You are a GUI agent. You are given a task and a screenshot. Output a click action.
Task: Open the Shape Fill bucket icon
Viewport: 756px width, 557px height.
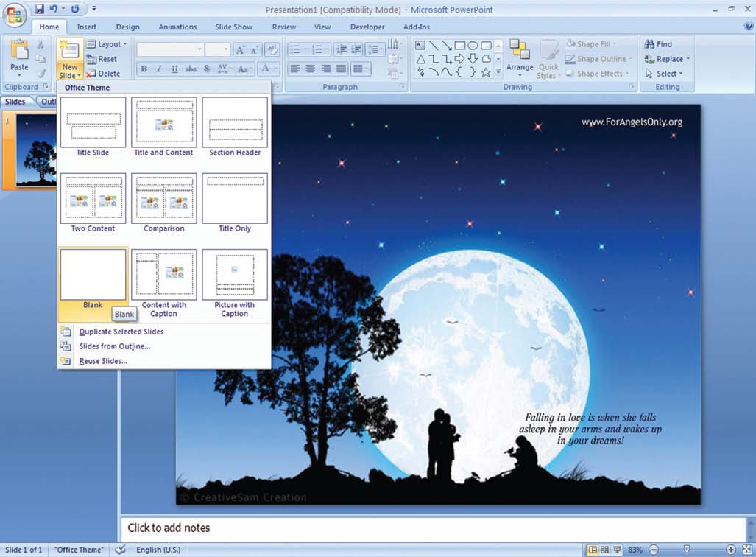[x=570, y=44]
